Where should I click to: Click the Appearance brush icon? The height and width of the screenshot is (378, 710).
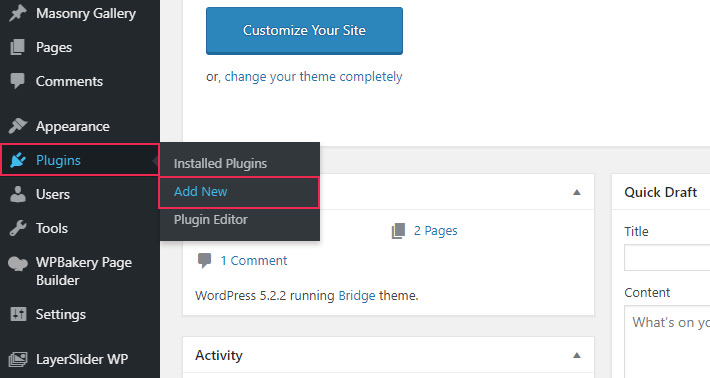point(18,126)
